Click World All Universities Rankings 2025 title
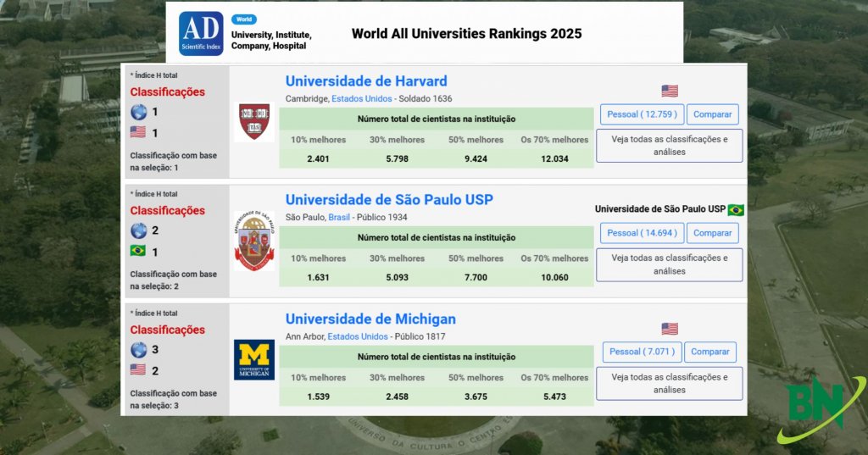 pyautogui.click(x=467, y=34)
